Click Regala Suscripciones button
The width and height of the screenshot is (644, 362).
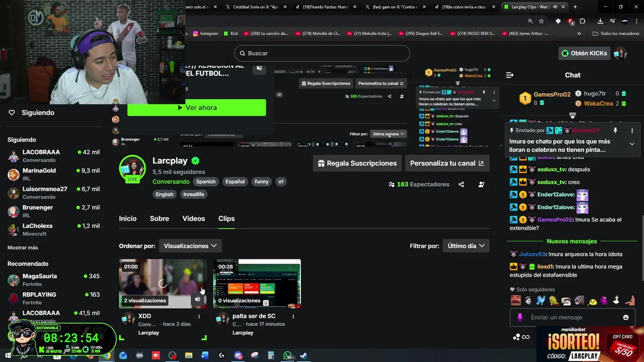click(357, 163)
